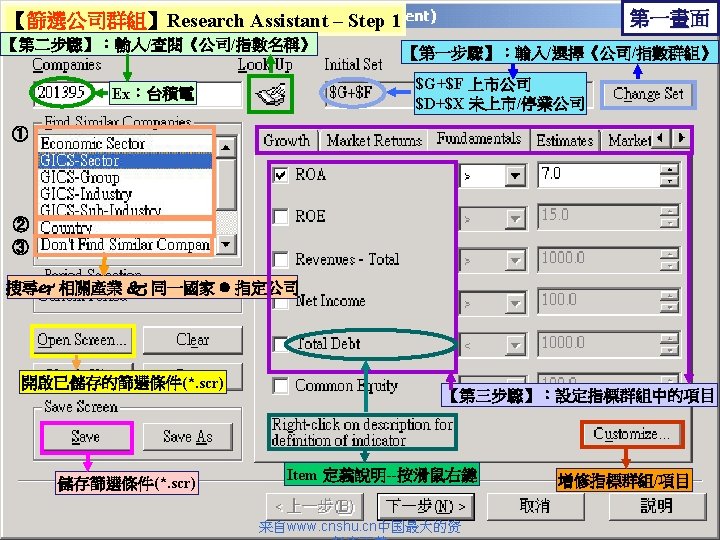Open the ROE operator dropdown
This screenshot has height=540, width=720.
pos(515,219)
